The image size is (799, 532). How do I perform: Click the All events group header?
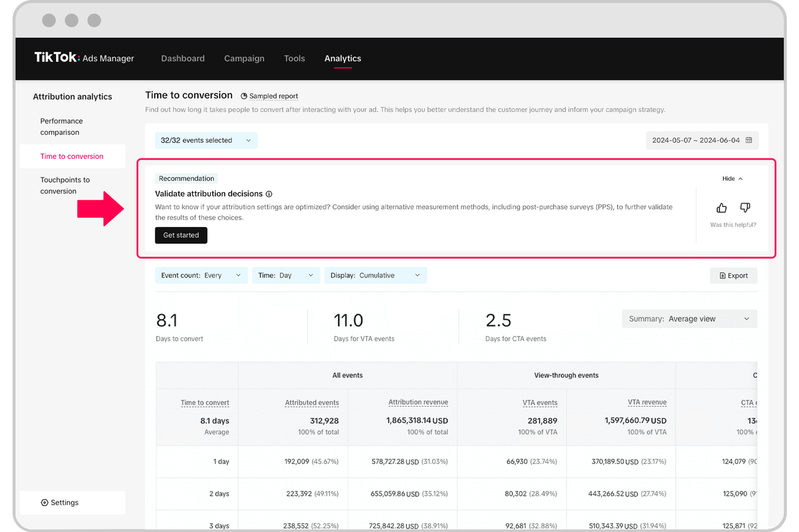pos(348,375)
